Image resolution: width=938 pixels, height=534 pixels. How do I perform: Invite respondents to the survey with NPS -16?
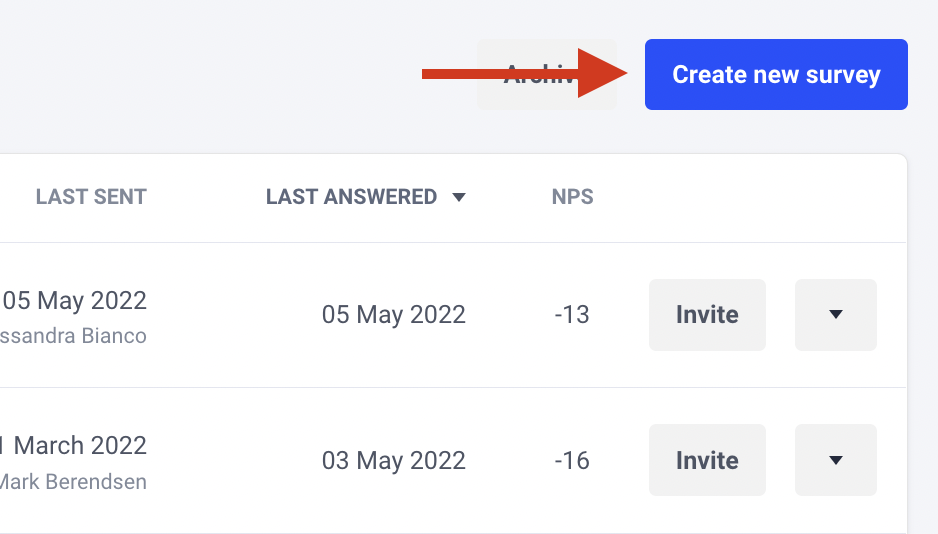(707, 460)
